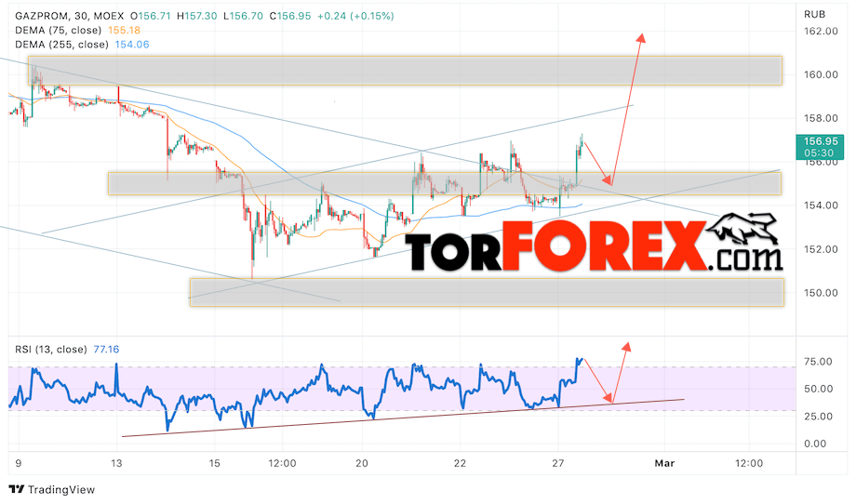Click the change value +0.24 (+0.15%)
Image resolution: width=856 pixels, height=504 pixels.
coord(354,16)
